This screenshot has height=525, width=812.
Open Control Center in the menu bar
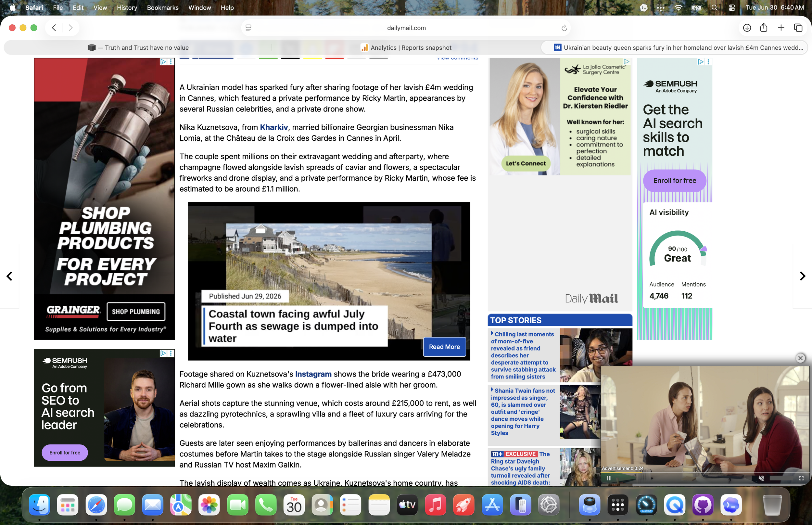tap(731, 7)
